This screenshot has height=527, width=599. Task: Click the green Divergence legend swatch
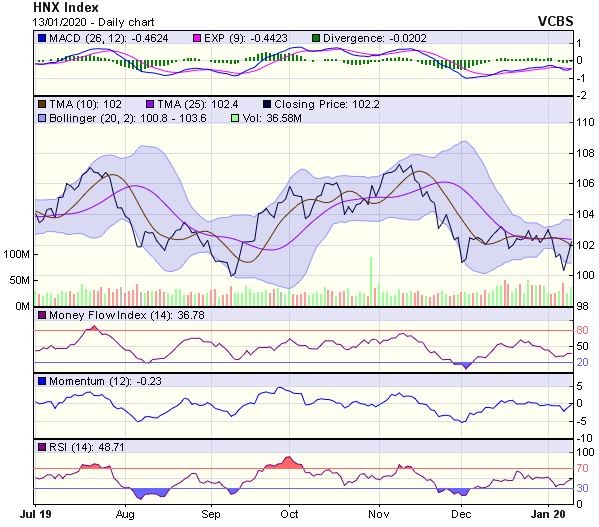(316, 38)
